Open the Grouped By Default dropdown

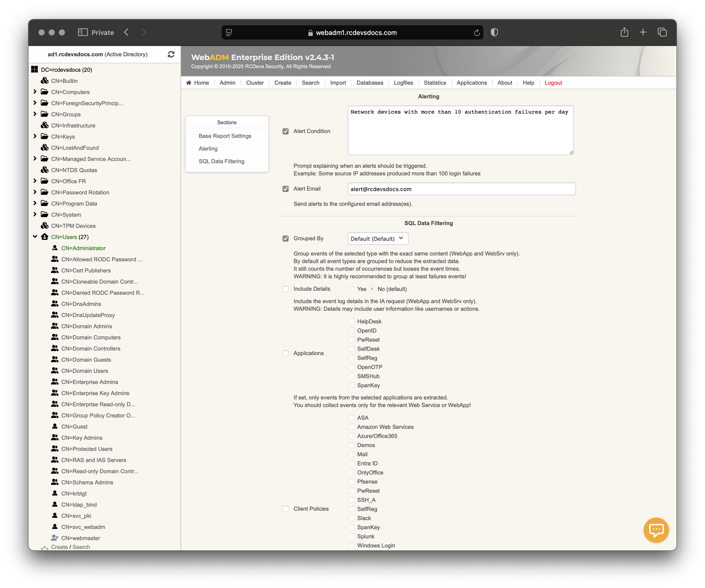pos(378,238)
